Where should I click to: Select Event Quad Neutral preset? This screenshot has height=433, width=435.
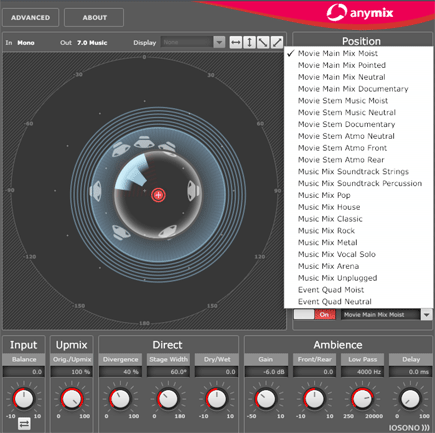(359, 302)
